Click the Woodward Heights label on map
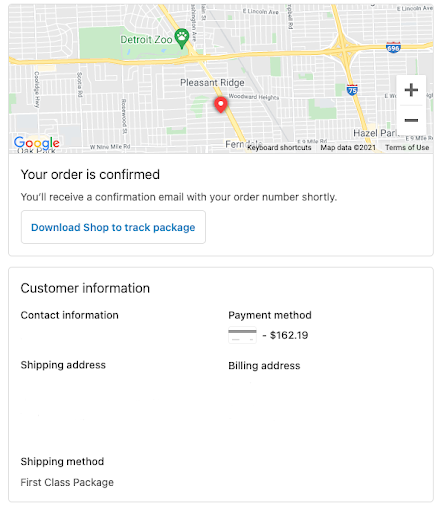The image size is (444, 512). point(254,97)
